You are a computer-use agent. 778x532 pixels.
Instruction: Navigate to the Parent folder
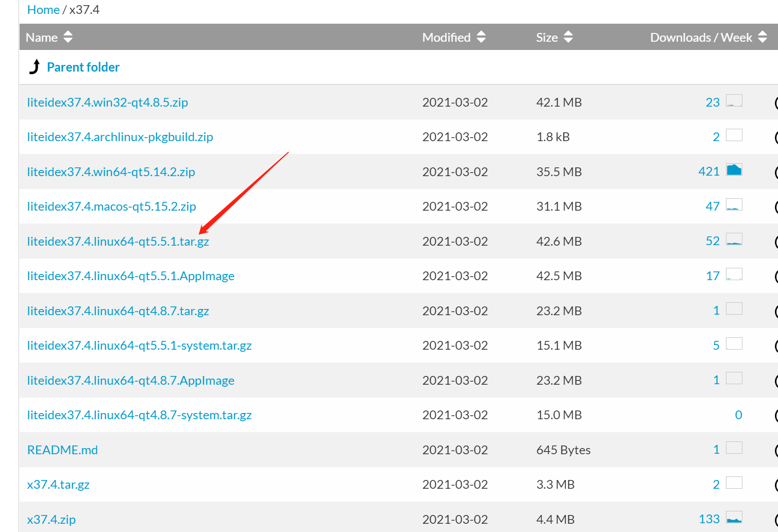pyautogui.click(x=83, y=67)
